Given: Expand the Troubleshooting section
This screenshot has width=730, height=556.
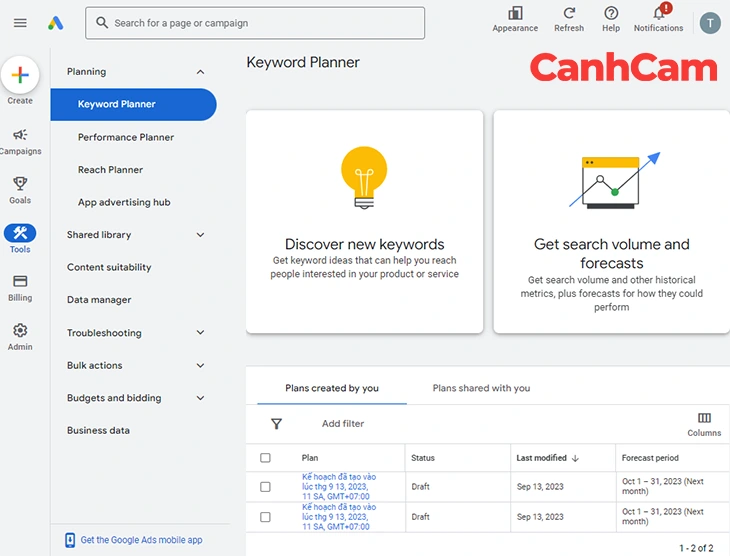Looking at the screenshot, I should click(135, 333).
